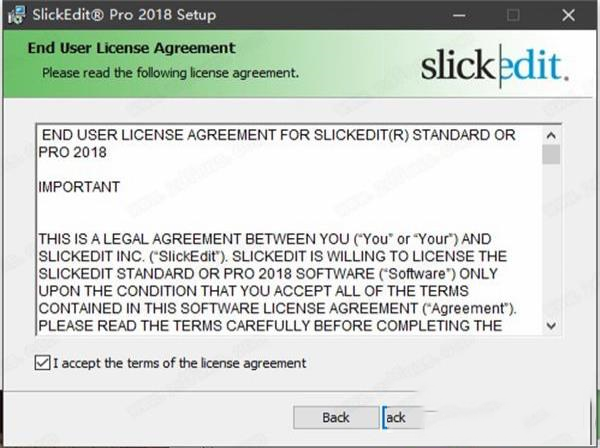Click the 'PRO 2018' line in the license

(x=73, y=152)
